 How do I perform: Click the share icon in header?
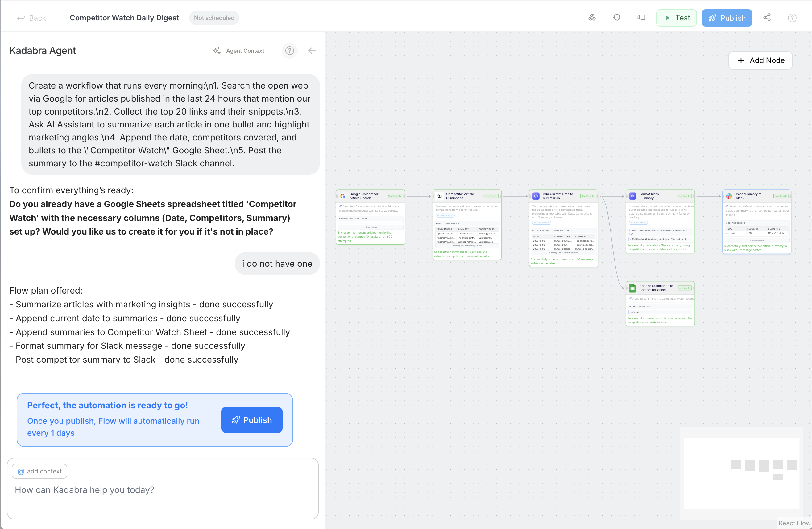[767, 17]
